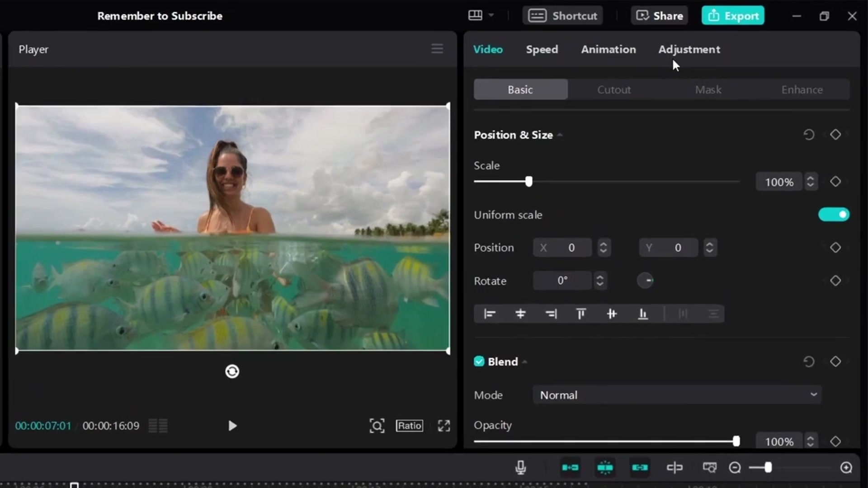This screenshot has height=488, width=868.
Task: Toggle preview axis icon
Action: pos(675,467)
